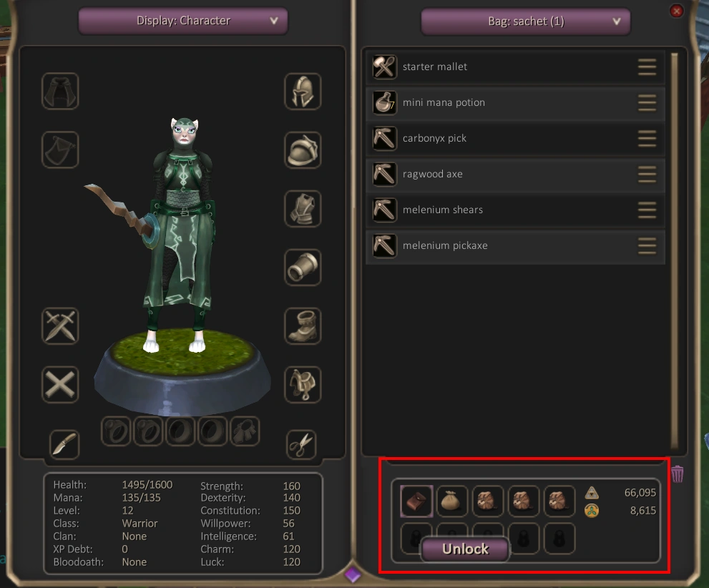Screen dimensions: 709x588
Task: Click the helmet equipment slot
Action: click(x=303, y=92)
